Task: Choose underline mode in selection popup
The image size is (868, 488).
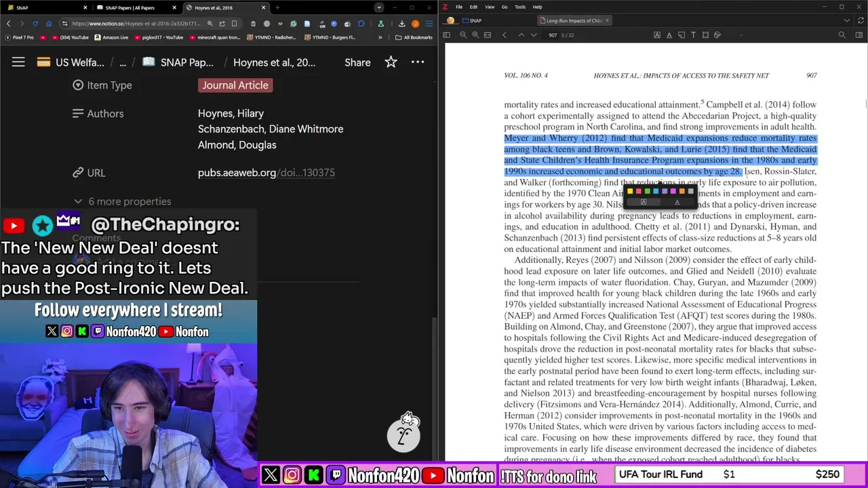Action: [677, 202]
